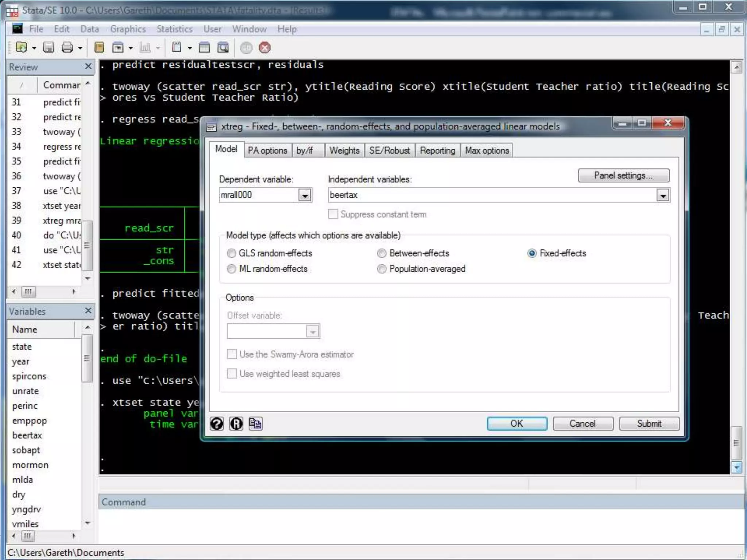The height and width of the screenshot is (560, 747).
Task: Select beertax in the Variables list
Action: 27,435
